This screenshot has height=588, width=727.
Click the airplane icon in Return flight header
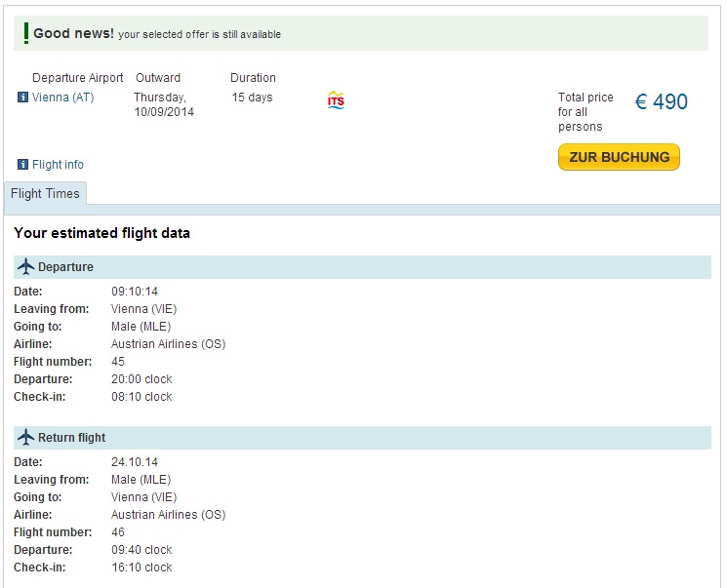26,437
